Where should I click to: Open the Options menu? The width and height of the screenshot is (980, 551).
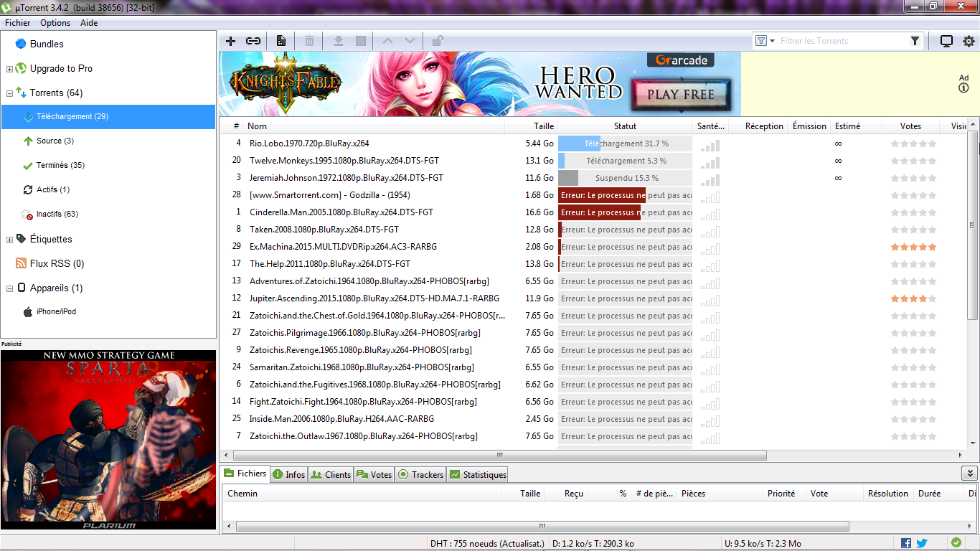55,22
